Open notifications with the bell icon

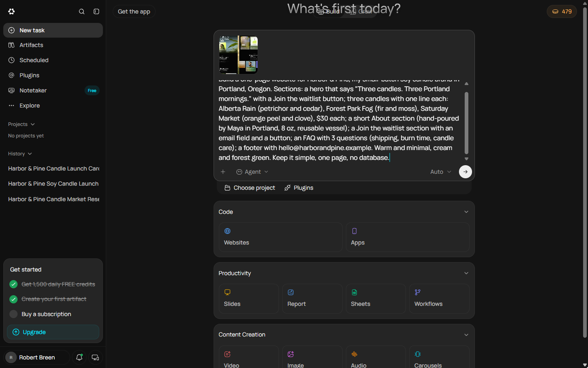coord(79,357)
